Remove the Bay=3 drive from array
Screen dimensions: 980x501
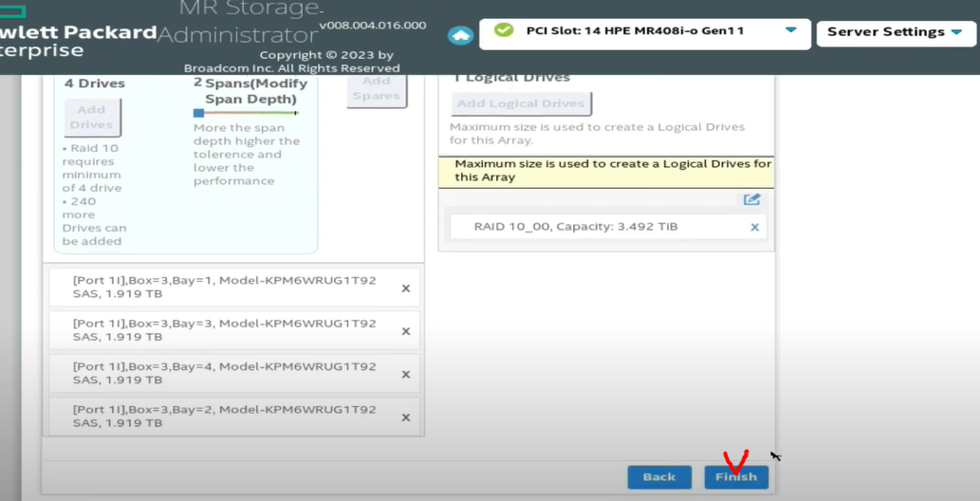[406, 331]
